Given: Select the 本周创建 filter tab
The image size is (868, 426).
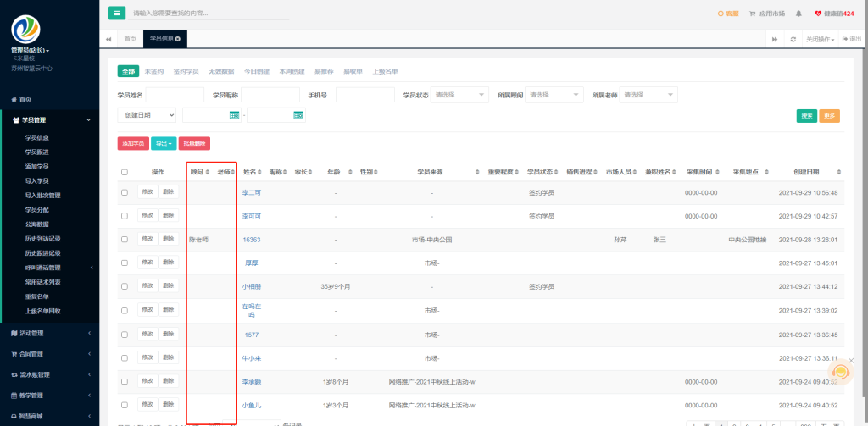Looking at the screenshot, I should coord(292,71).
